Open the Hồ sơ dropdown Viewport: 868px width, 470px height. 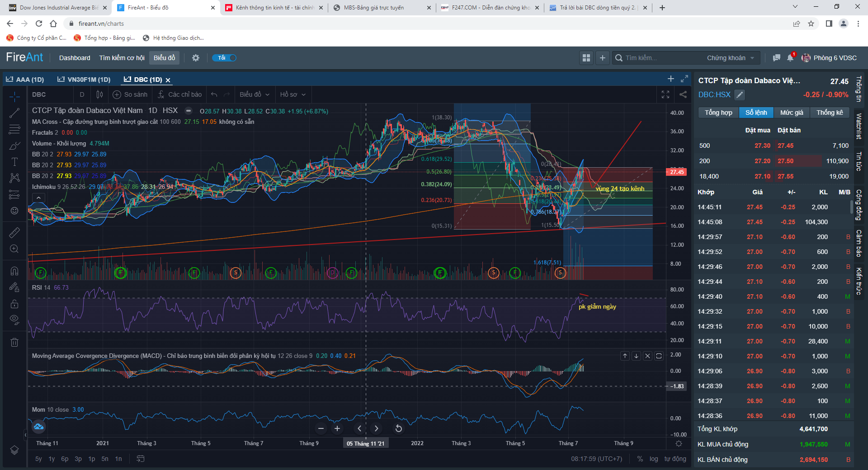point(293,94)
